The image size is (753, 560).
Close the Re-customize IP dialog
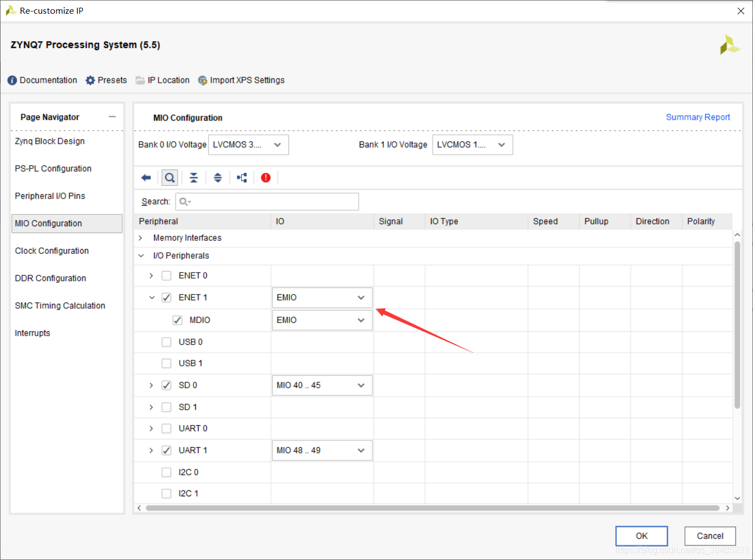741,11
